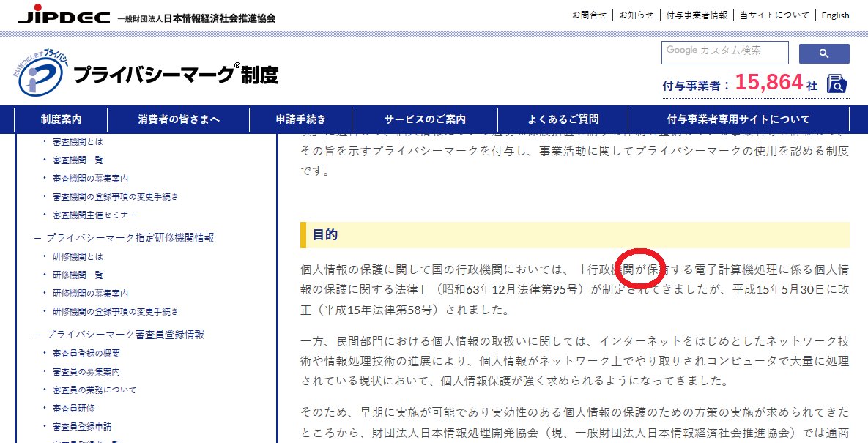Open sidebar link 審査員登録申請
Screen dimensions: 868x443
pos(82,427)
